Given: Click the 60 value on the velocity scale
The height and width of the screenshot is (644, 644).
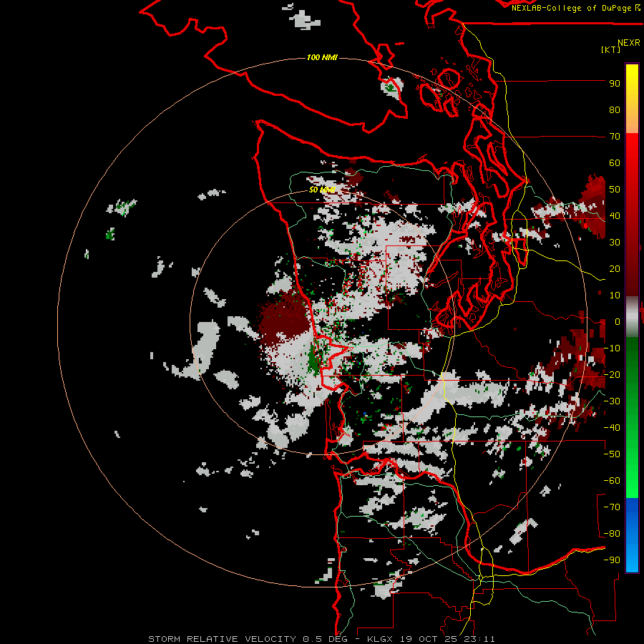Looking at the screenshot, I should point(615,163).
